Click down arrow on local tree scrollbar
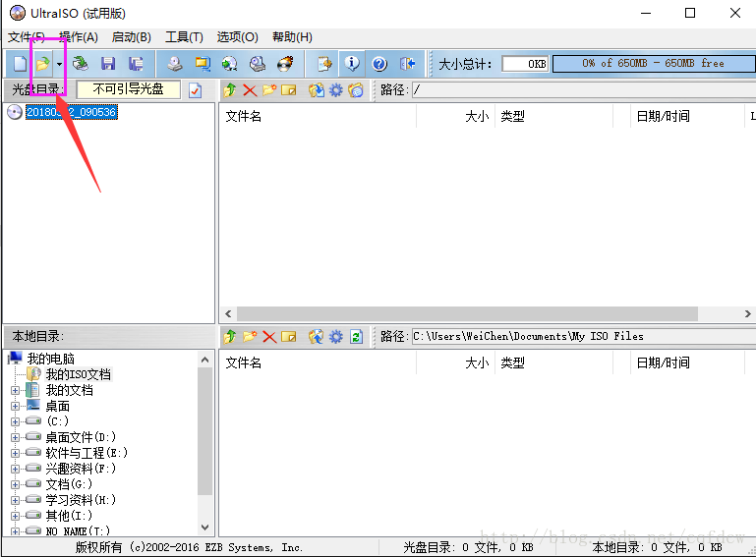The height and width of the screenshot is (557, 756). pos(204,528)
